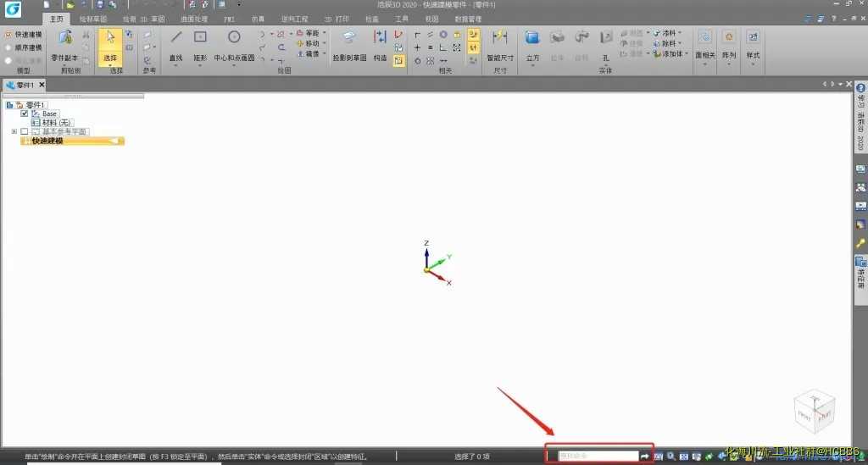Select the 顺序建模 radio button
The width and height of the screenshot is (868, 465).
[8, 47]
